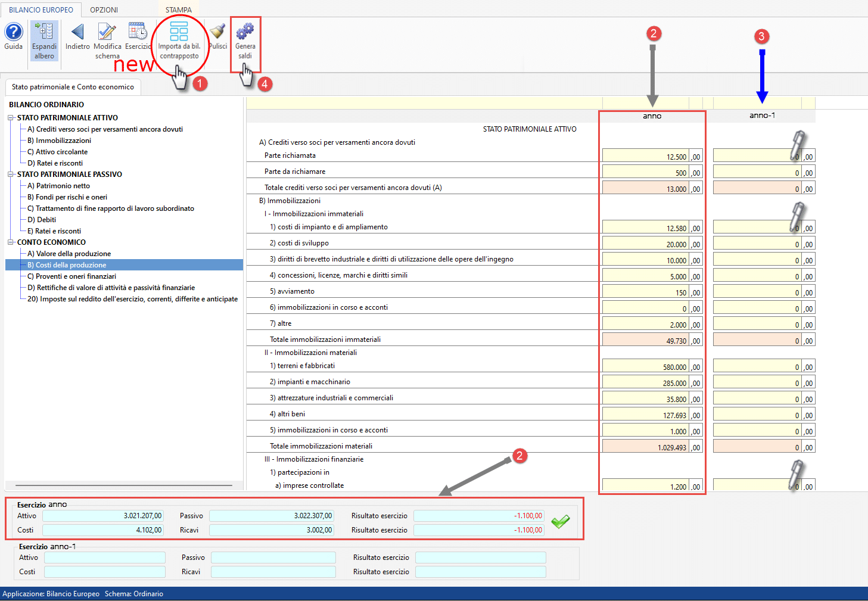
Task: Click Costi anno field 4.102,00
Action: pyautogui.click(x=102, y=530)
